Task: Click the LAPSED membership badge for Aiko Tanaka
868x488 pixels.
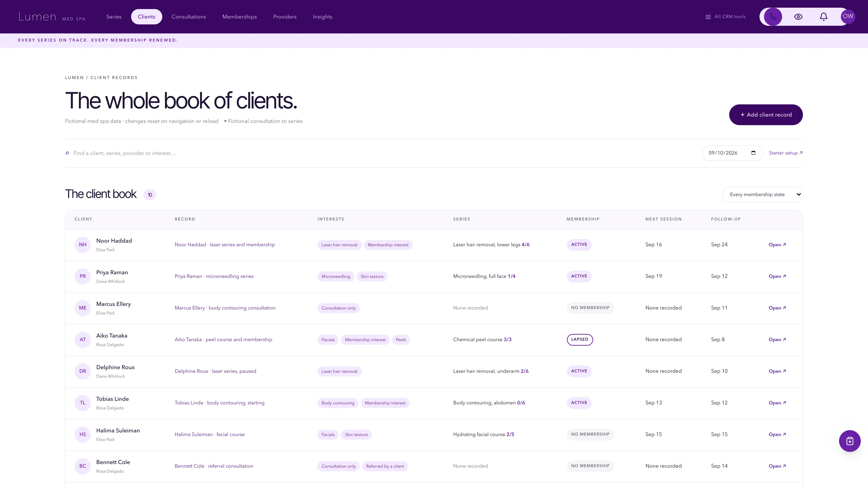Action: pos(580,340)
